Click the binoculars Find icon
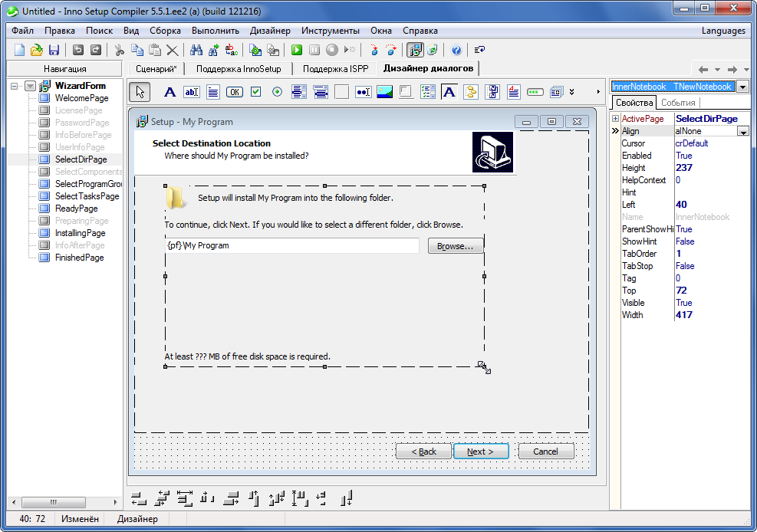The height and width of the screenshot is (532, 757). point(196,50)
